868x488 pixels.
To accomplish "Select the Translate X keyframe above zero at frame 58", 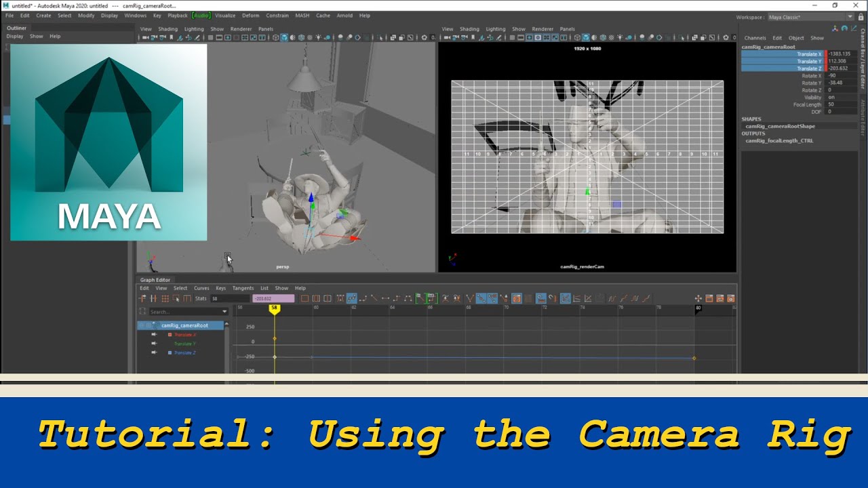I will point(275,338).
